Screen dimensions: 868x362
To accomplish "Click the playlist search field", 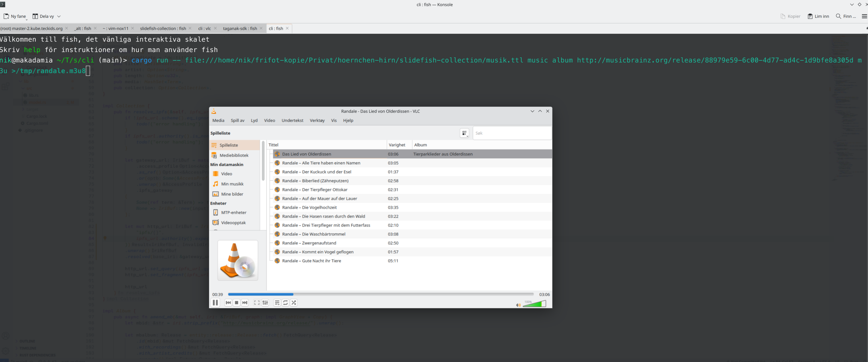I will coord(512,133).
